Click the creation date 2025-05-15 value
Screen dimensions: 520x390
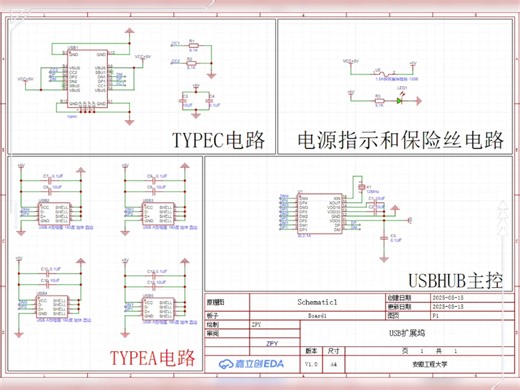click(448, 297)
